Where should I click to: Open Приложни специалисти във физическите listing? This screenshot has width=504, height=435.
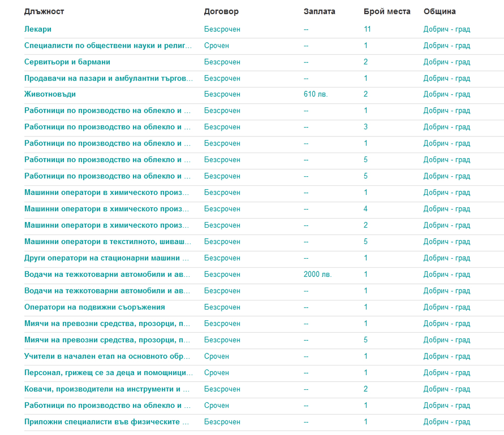(x=107, y=422)
